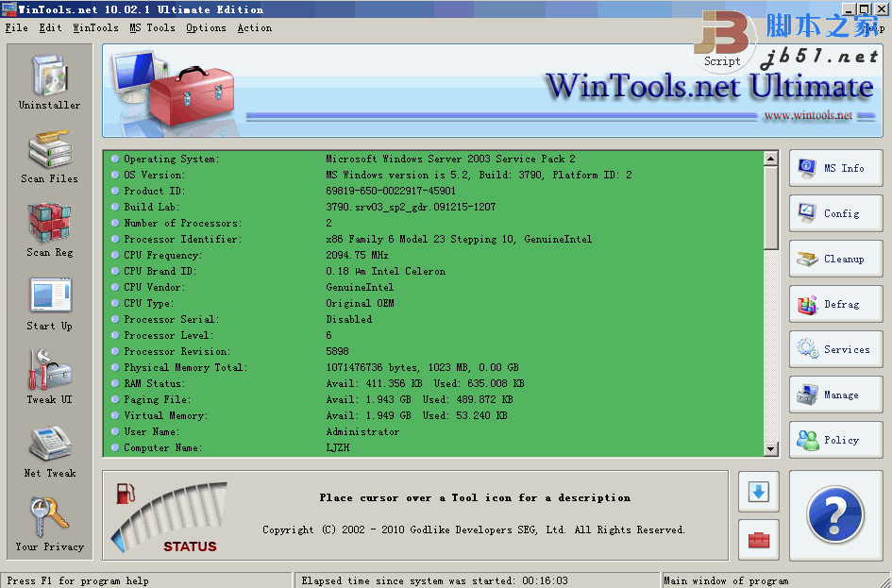The height and width of the screenshot is (588, 892).
Task: Open the Manage button
Action: click(x=835, y=395)
